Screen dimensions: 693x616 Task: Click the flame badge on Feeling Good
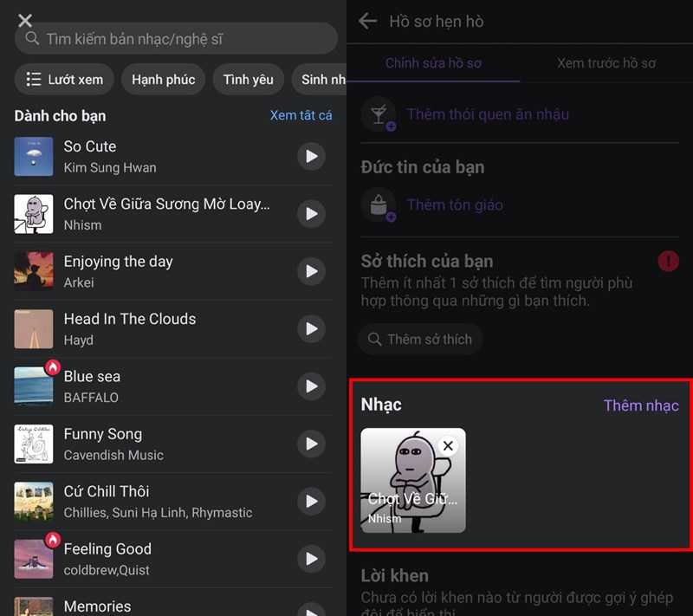(x=53, y=540)
